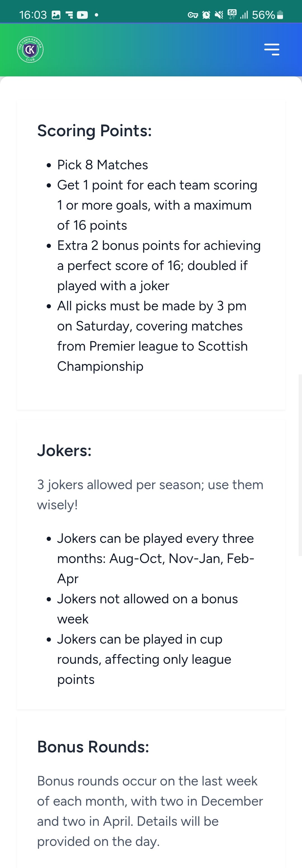Tap the alarm clock status icon
This screenshot has height=868, width=302.
[206, 15]
